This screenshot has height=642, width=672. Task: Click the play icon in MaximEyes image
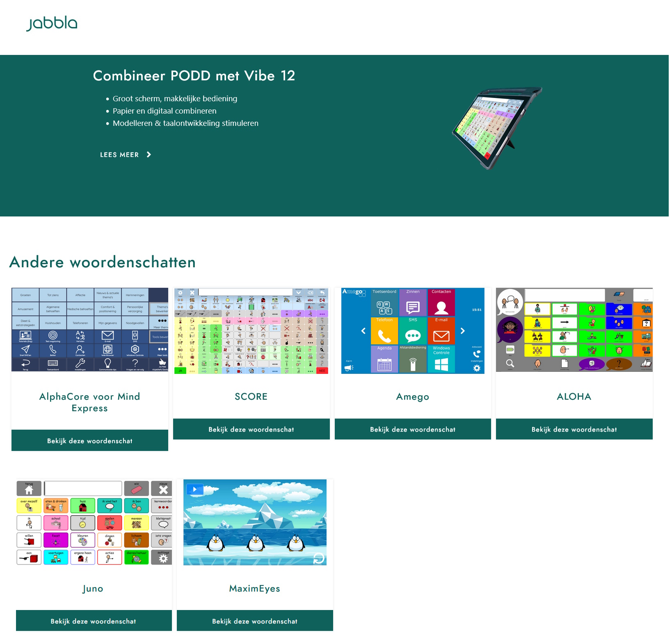(x=195, y=489)
